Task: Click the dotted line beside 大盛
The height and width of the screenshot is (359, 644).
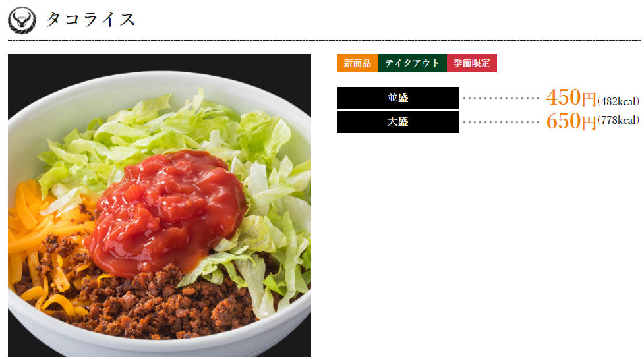Action: (501, 123)
